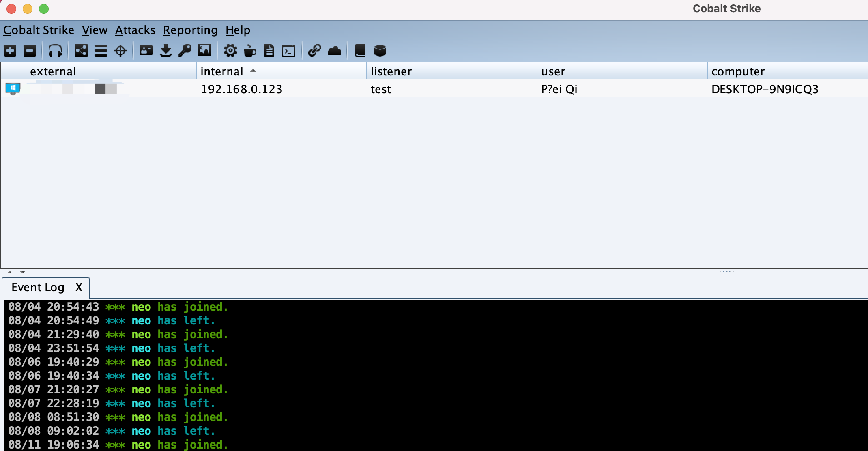Open the Attacks menu
Image resolution: width=868 pixels, height=451 pixels.
pyautogui.click(x=135, y=30)
